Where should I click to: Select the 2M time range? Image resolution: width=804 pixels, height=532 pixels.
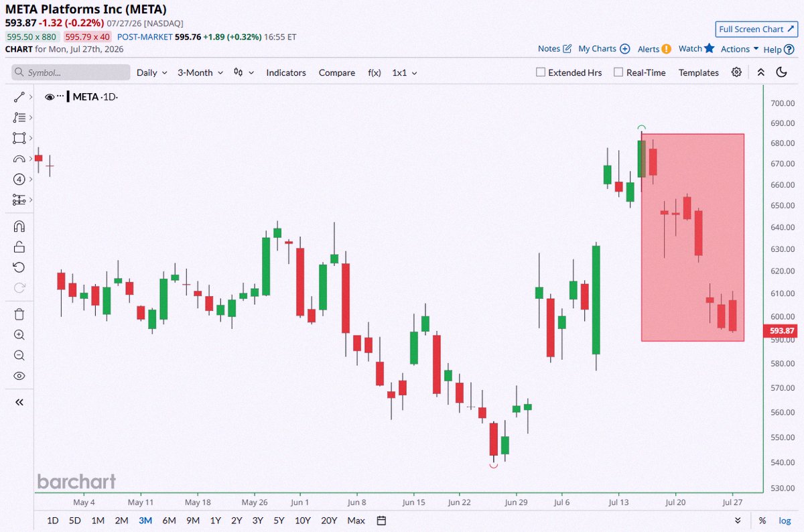[121, 521]
